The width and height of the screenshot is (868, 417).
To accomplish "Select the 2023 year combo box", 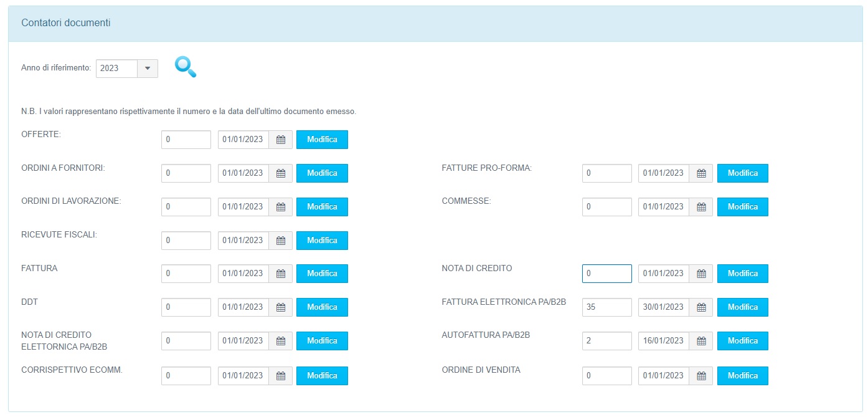I will [x=127, y=69].
